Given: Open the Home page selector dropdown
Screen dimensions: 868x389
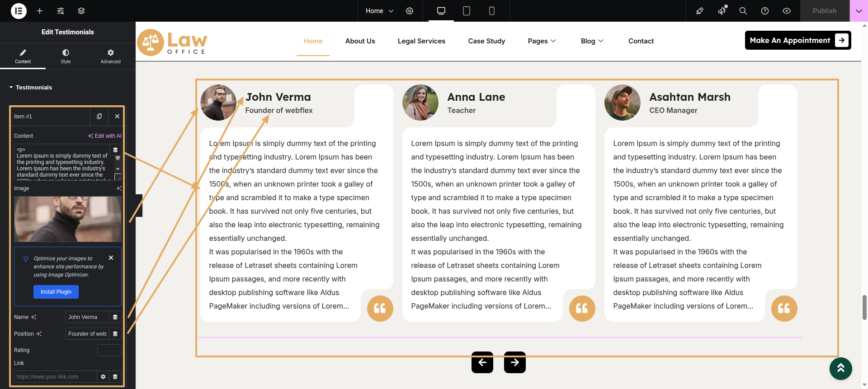Looking at the screenshot, I should (x=379, y=11).
